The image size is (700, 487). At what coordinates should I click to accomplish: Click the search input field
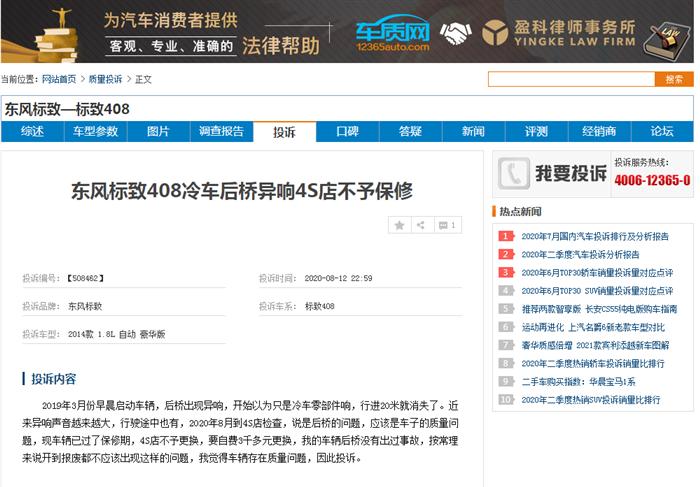point(571,79)
